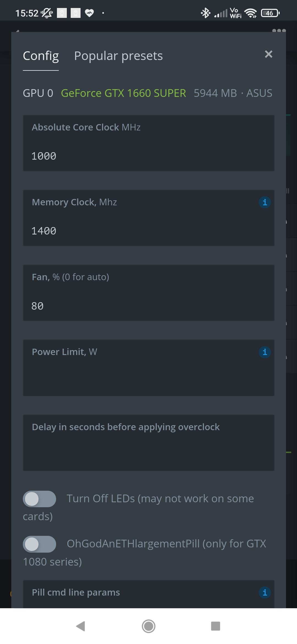The image size is (297, 644).
Task: Edit Memory Clock value 1400
Action: (148, 218)
